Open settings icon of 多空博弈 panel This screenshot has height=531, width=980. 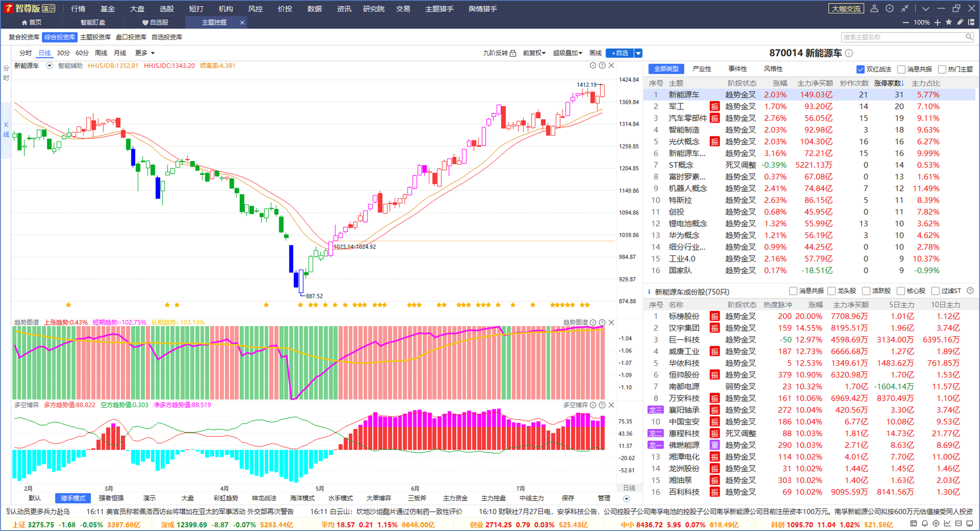(x=593, y=405)
